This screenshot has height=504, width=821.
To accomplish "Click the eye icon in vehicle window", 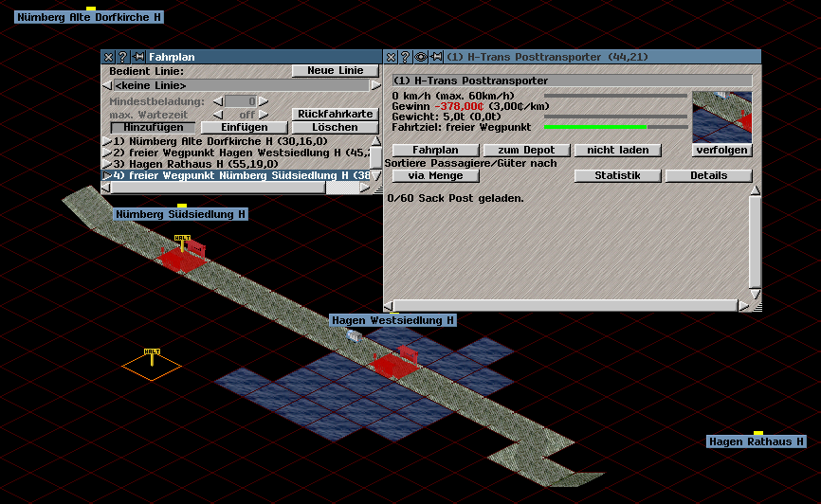I will 421,57.
